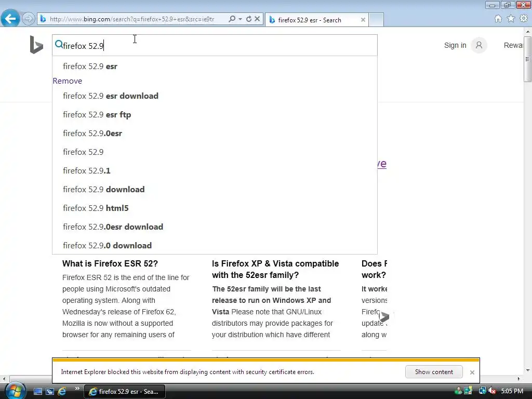The width and height of the screenshot is (532, 399).
Task: Dismiss the security certificate notification bar
Action: 472,372
